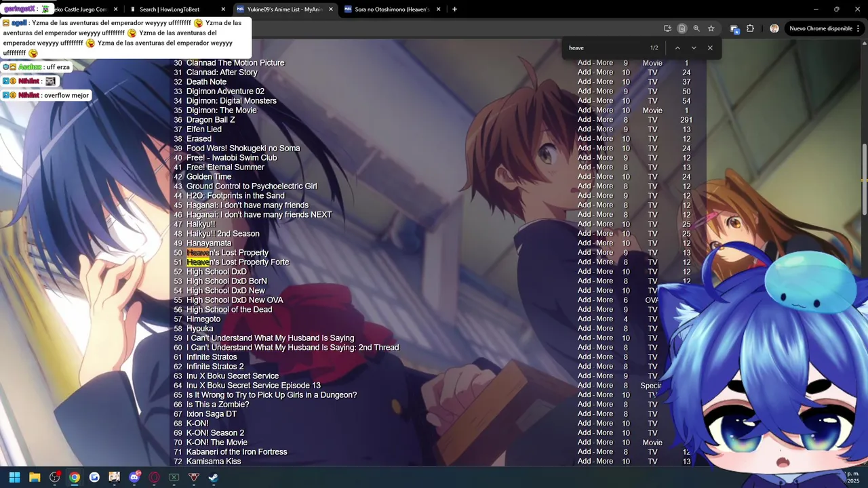Open Hyouka link
Screen dimensions: 868x488
(199, 329)
